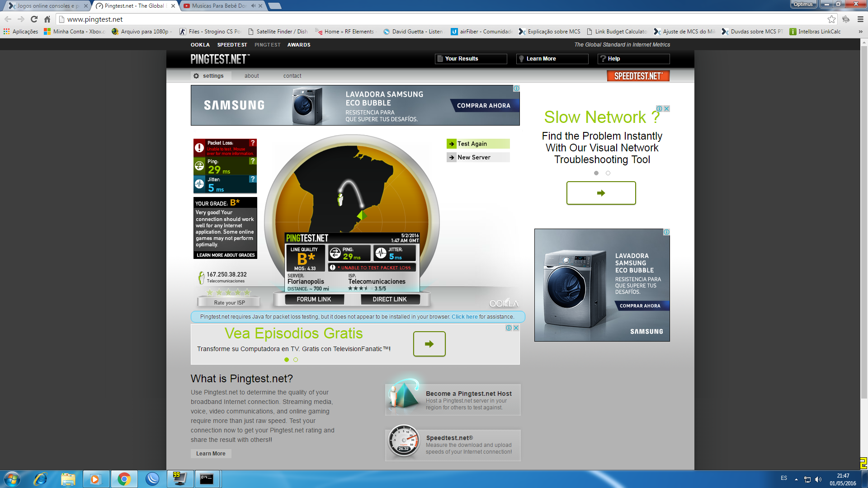Open Google Chrome from the taskbar
The width and height of the screenshot is (868, 488).
click(x=124, y=479)
